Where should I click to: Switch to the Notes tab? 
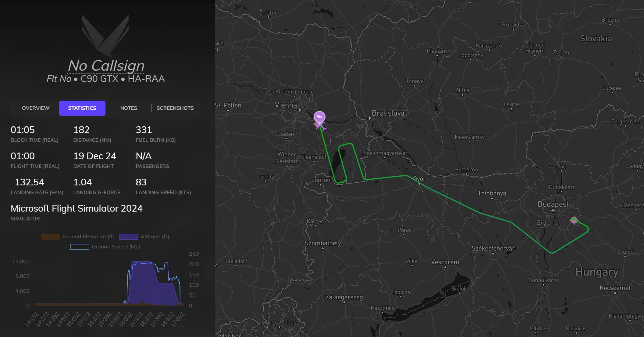[129, 108]
